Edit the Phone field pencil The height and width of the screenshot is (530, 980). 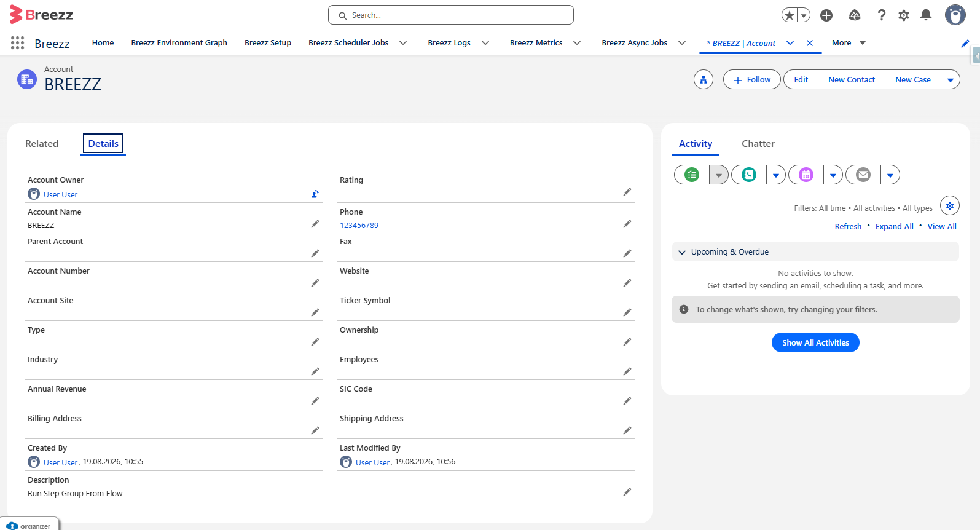click(627, 224)
